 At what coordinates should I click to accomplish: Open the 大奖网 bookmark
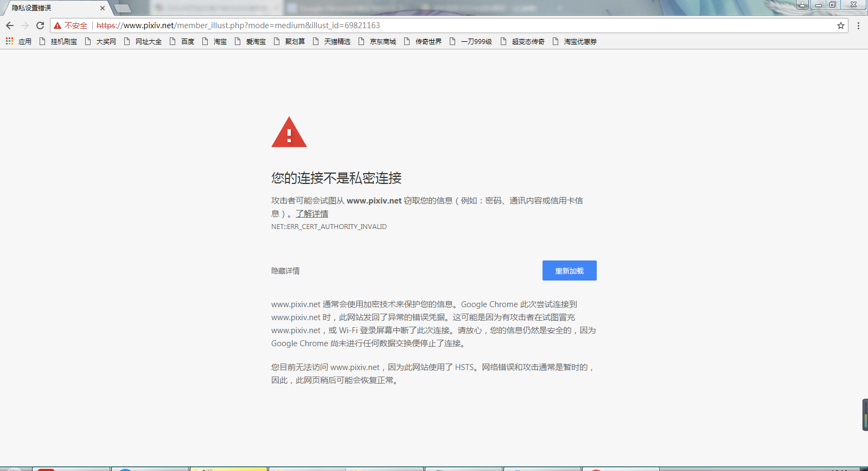pos(100,41)
